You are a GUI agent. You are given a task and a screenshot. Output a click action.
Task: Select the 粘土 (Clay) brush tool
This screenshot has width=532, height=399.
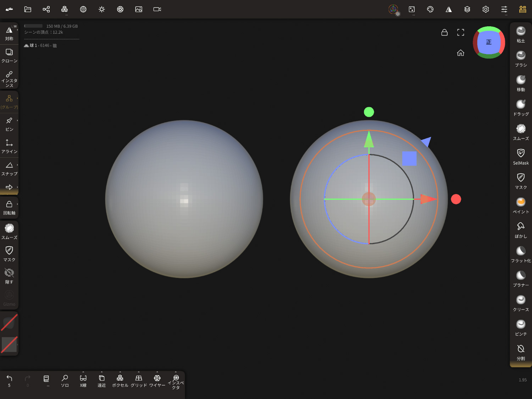[x=521, y=34]
